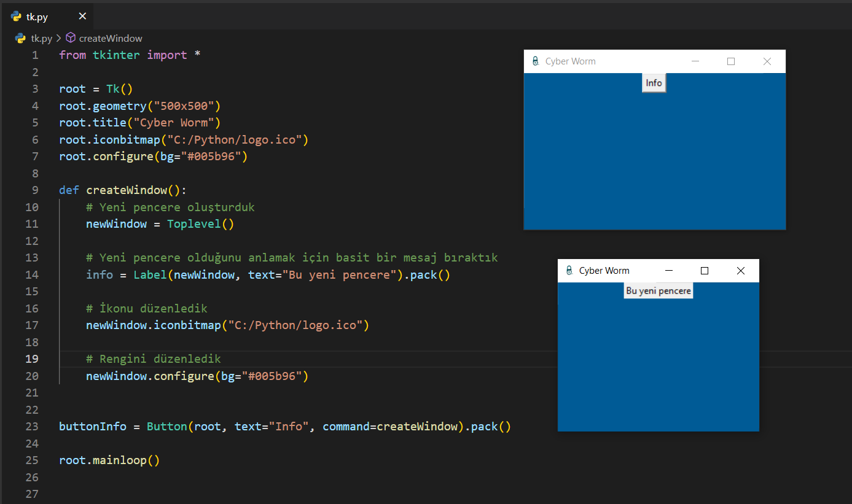Maximize the window containing the Info button
This screenshot has width=852, height=504.
(731, 61)
